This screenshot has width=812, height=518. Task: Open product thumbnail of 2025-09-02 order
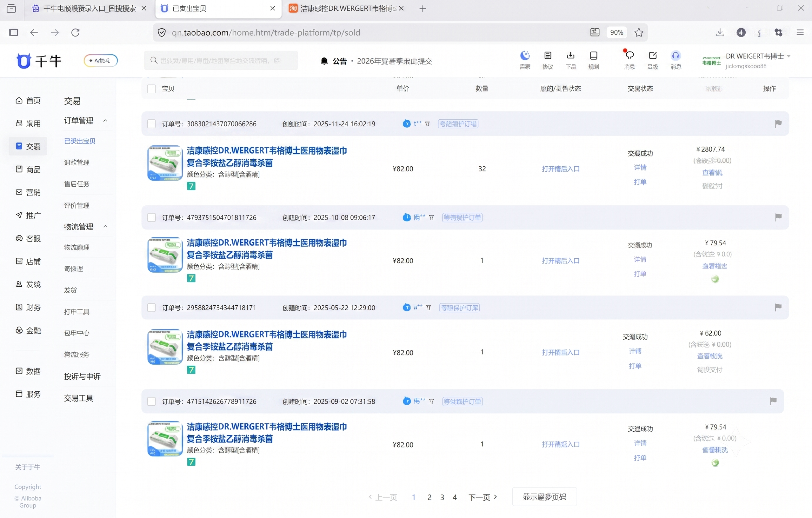tap(165, 439)
